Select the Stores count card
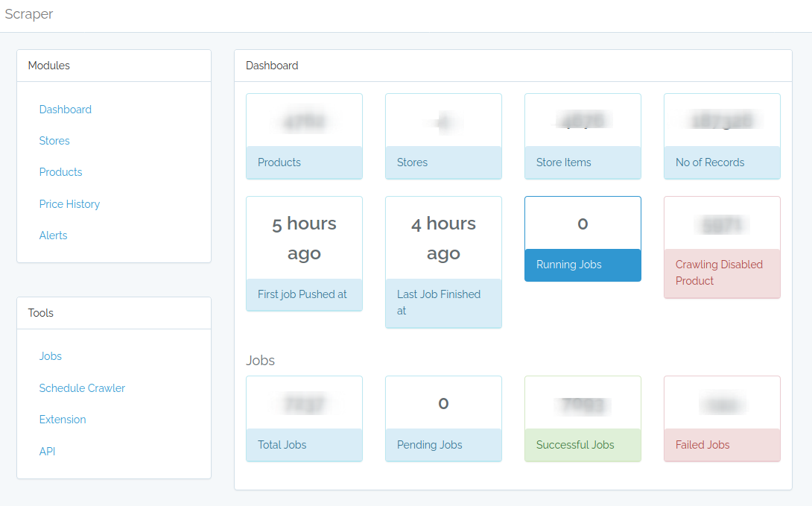 (x=443, y=136)
